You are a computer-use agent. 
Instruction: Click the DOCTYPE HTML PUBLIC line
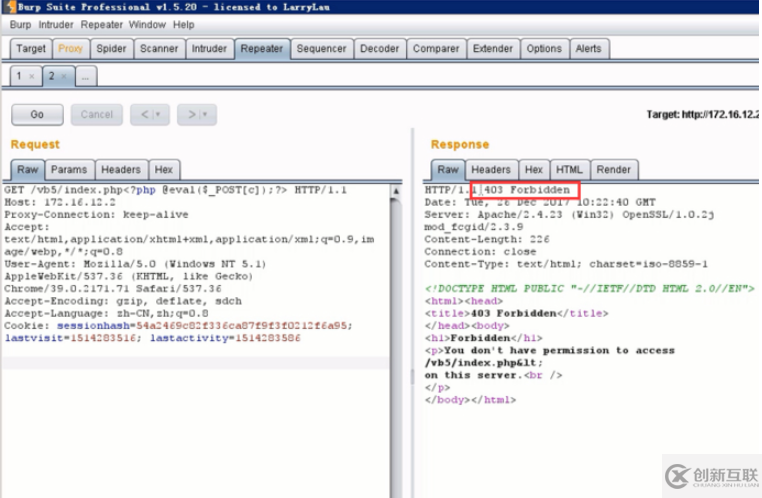[589, 289]
